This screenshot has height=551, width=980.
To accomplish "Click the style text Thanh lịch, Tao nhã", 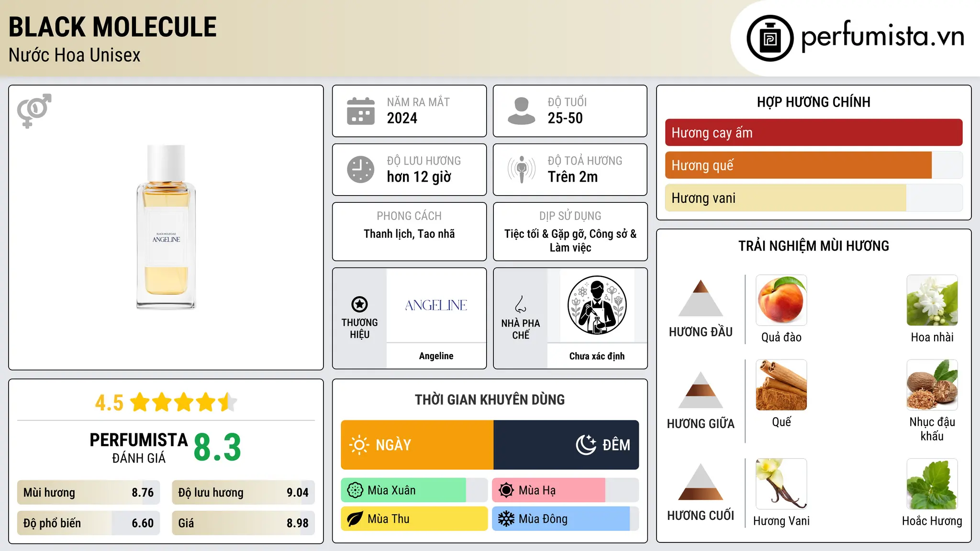I will 409,234.
